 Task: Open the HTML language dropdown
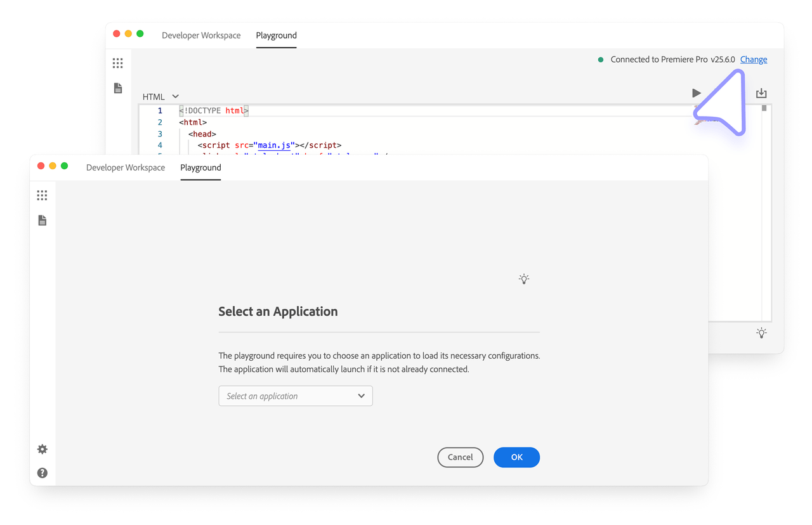154,96
